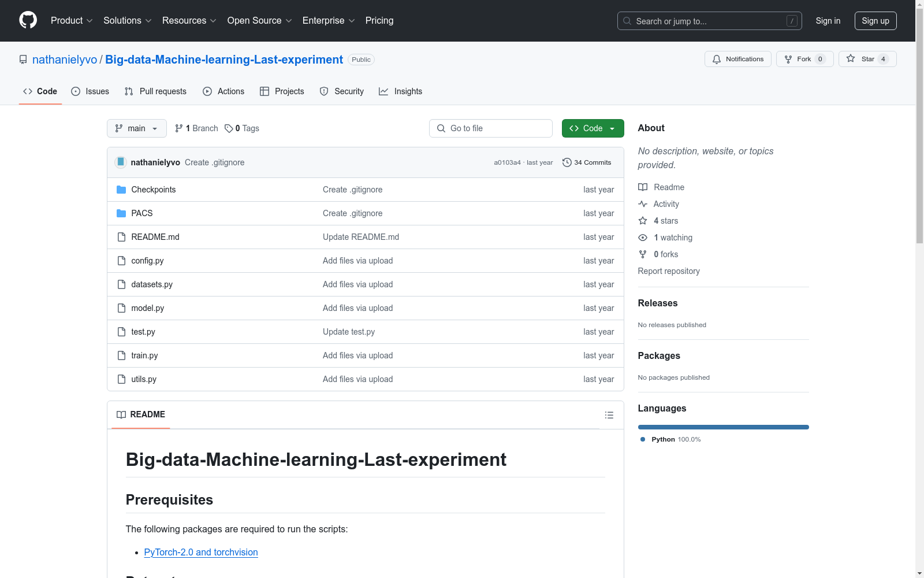The width and height of the screenshot is (924, 578).
Task: Click the Sign up button
Action: 875,21
